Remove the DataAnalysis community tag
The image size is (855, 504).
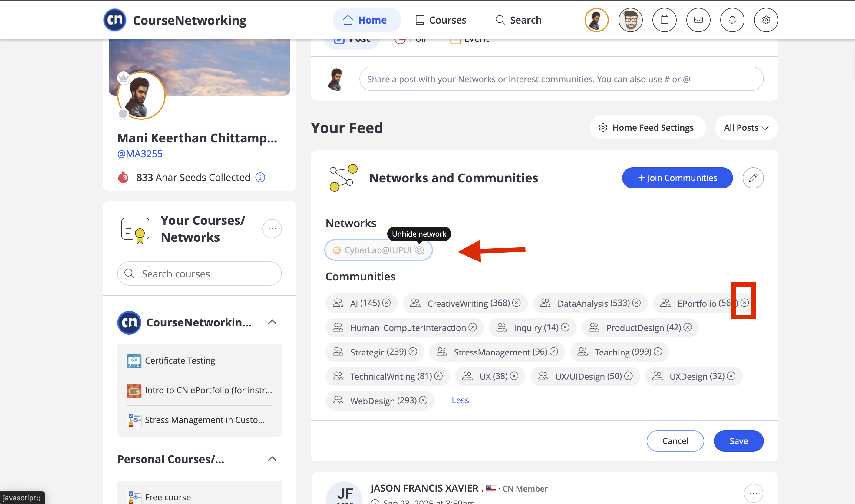pyautogui.click(x=636, y=303)
